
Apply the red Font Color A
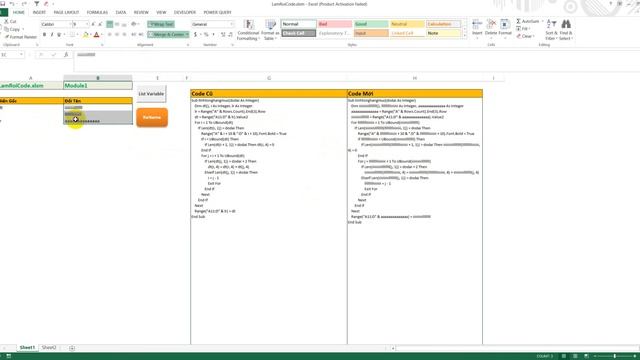(96, 35)
